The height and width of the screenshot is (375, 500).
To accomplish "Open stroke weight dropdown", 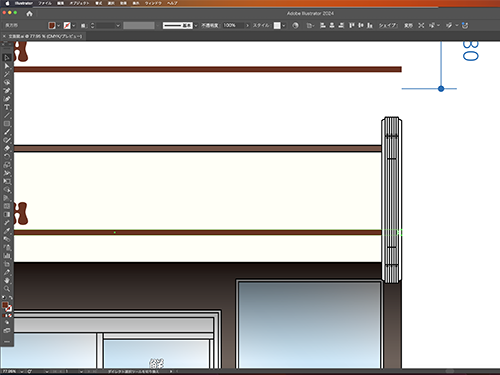I will click(x=118, y=25).
